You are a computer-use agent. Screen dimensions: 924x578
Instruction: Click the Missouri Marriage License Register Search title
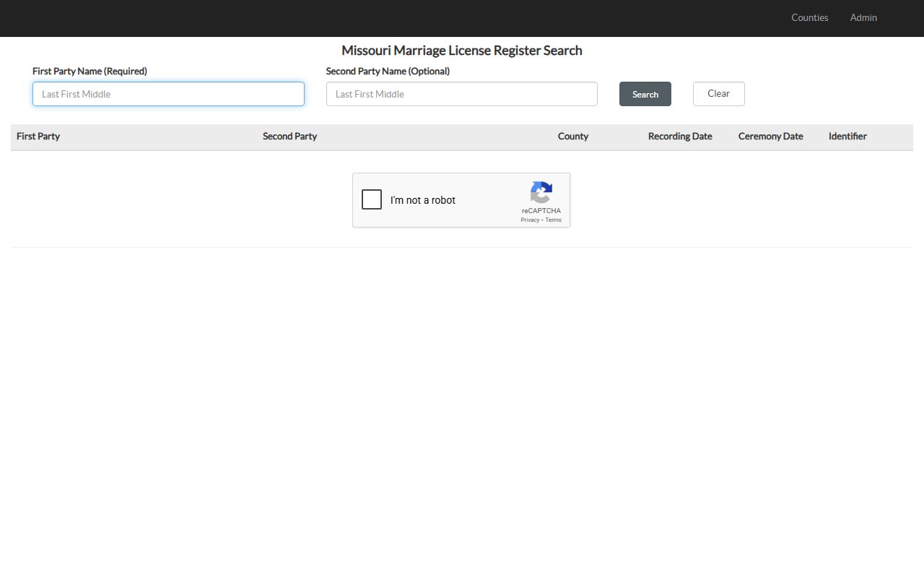(462, 51)
